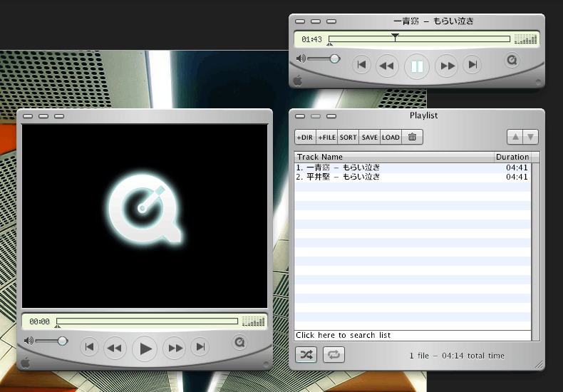Image resolution: width=563 pixels, height=392 pixels.
Task: Pause playback in the top player window
Action: (416, 66)
